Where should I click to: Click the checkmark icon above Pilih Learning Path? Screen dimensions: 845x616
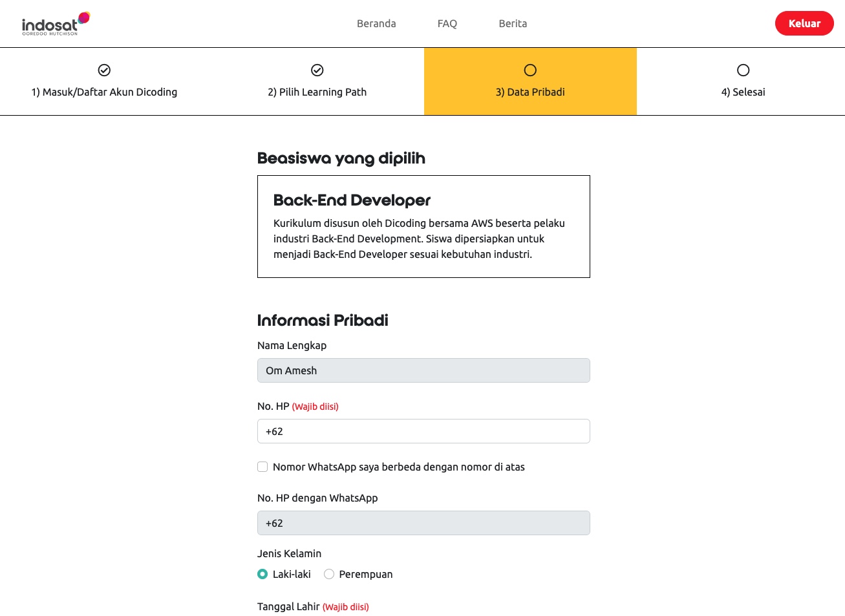click(x=317, y=70)
